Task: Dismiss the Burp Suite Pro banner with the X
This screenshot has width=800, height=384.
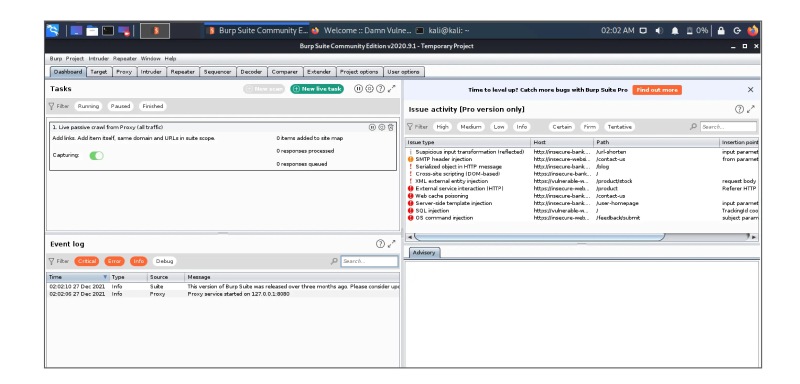Action: [x=750, y=90]
